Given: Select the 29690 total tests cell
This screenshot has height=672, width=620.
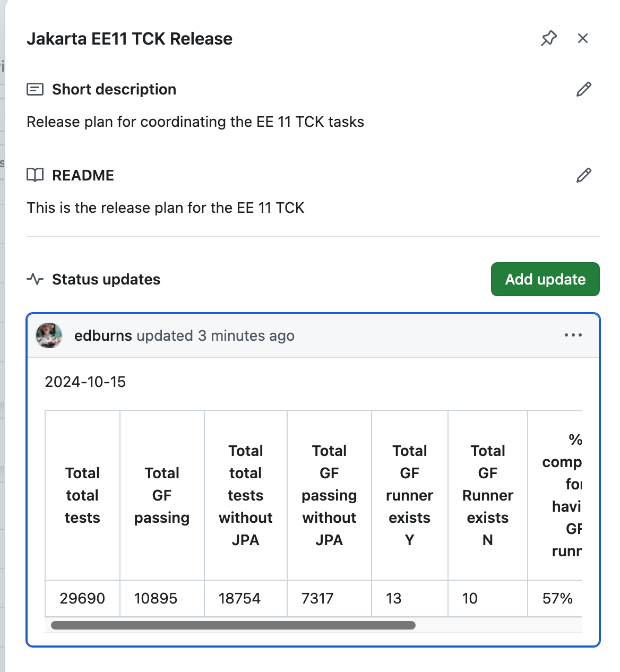Looking at the screenshot, I should point(82,598).
